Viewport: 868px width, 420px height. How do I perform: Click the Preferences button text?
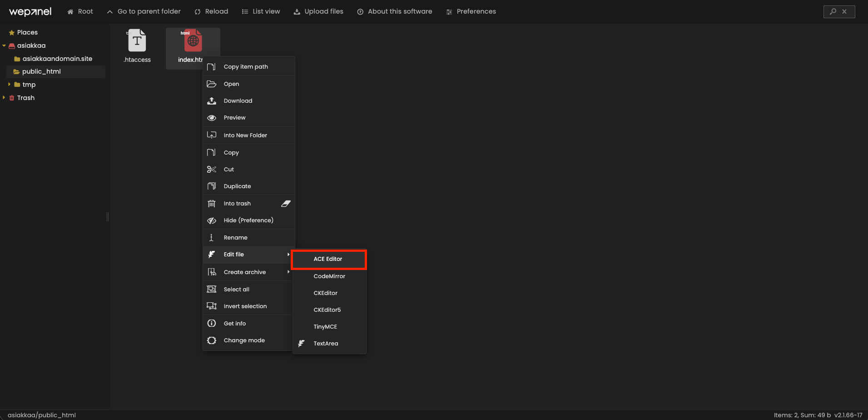[x=476, y=11]
